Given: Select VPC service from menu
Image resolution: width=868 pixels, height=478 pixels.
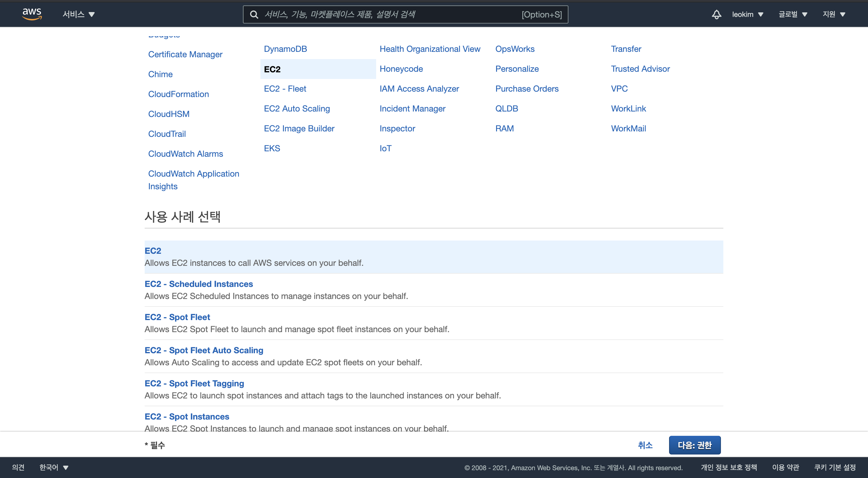Looking at the screenshot, I should [x=618, y=88].
